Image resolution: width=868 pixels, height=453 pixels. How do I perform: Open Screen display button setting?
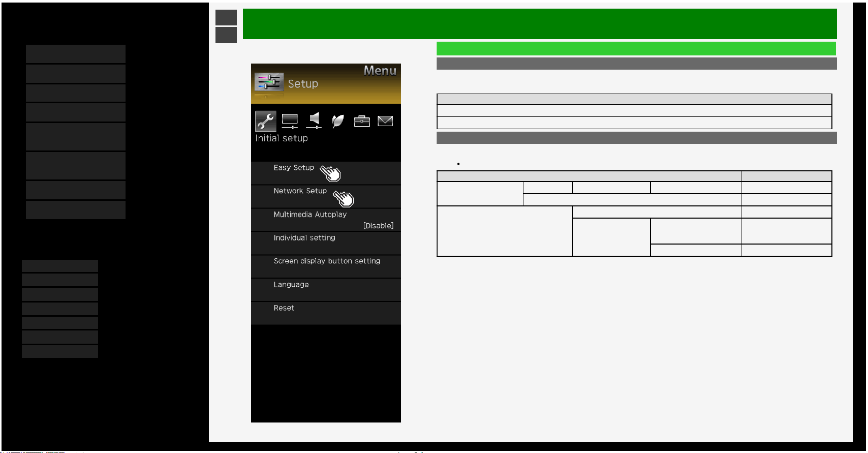click(326, 267)
